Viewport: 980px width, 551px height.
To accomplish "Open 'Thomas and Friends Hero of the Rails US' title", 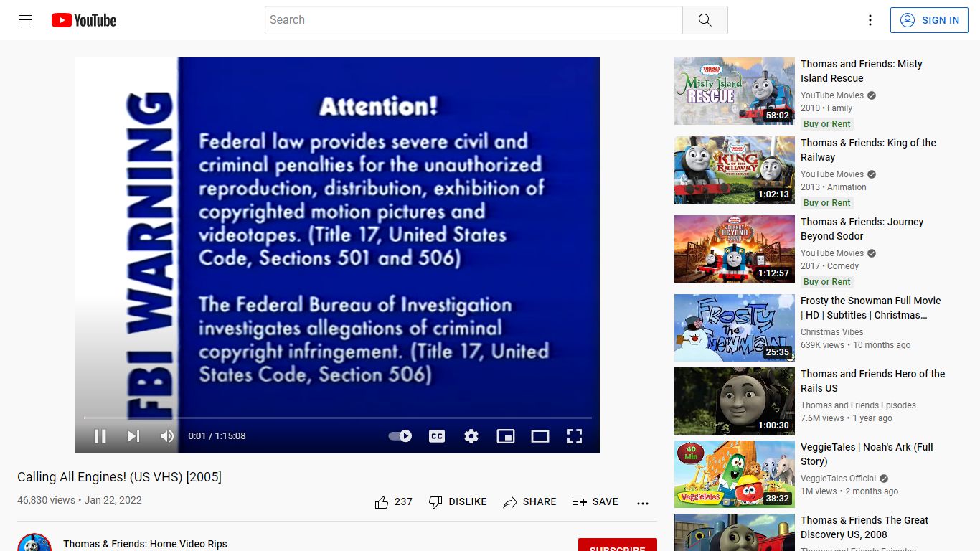I will (872, 381).
